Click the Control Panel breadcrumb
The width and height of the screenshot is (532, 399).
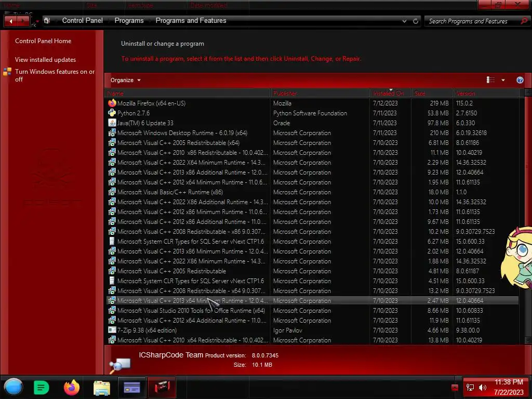[82, 21]
